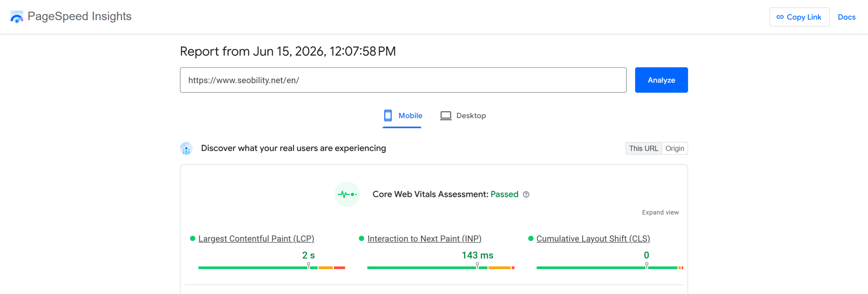Click the "0" CLS value
Image resolution: width=868 pixels, height=294 pixels.
pos(647,255)
